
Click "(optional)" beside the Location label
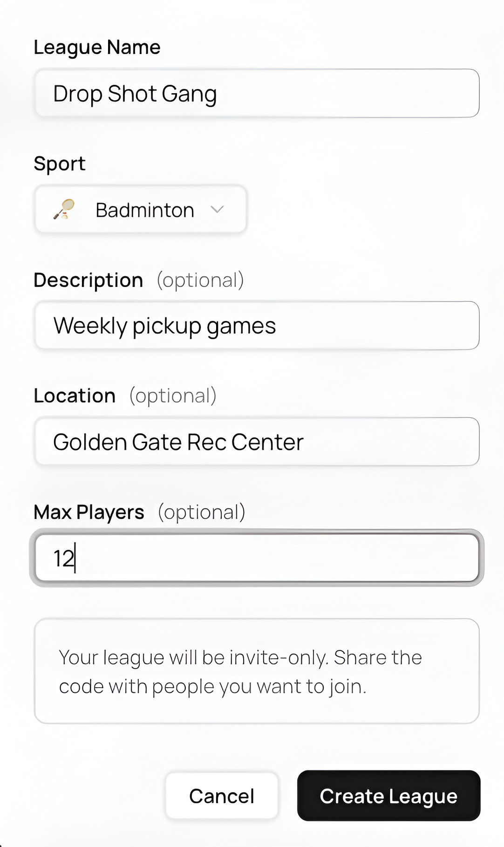point(173,396)
